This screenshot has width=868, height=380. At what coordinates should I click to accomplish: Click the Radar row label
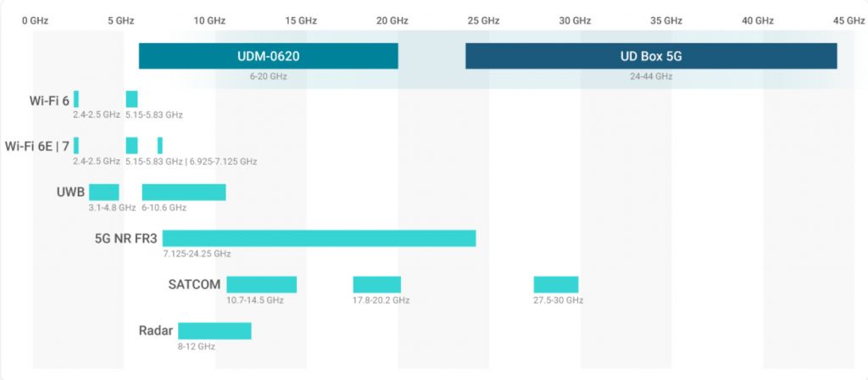coord(156,330)
